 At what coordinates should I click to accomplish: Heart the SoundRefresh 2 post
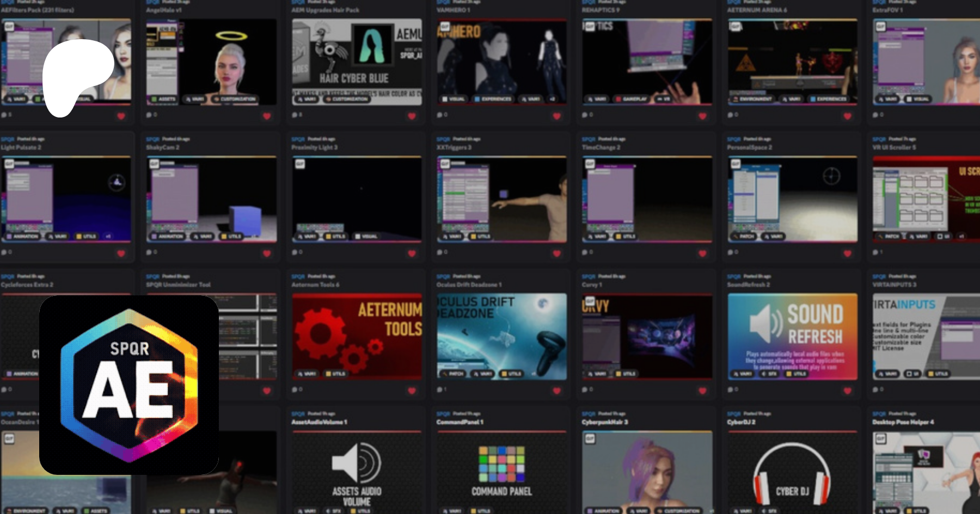[848, 391]
